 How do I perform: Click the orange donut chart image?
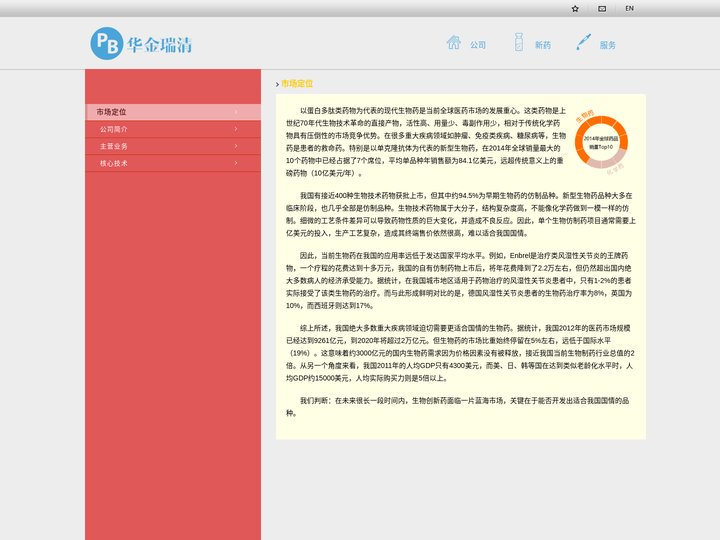(x=601, y=142)
